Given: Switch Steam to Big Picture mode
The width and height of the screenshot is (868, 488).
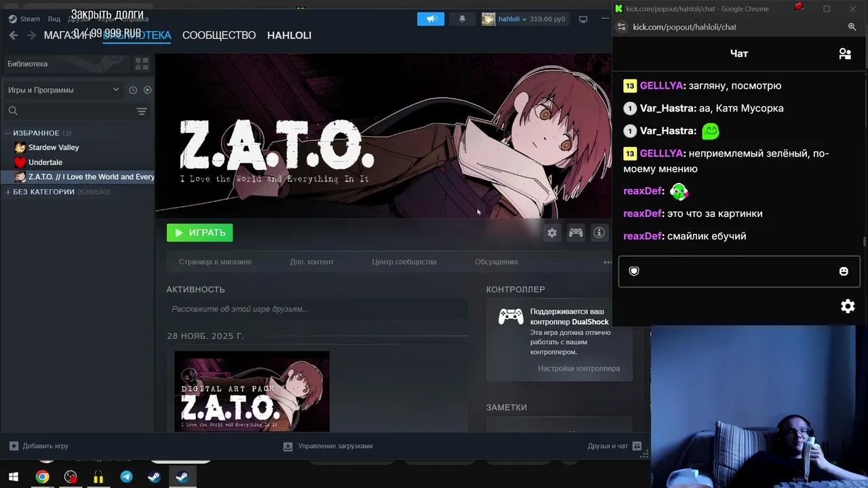Looking at the screenshot, I should pyautogui.click(x=583, y=19).
